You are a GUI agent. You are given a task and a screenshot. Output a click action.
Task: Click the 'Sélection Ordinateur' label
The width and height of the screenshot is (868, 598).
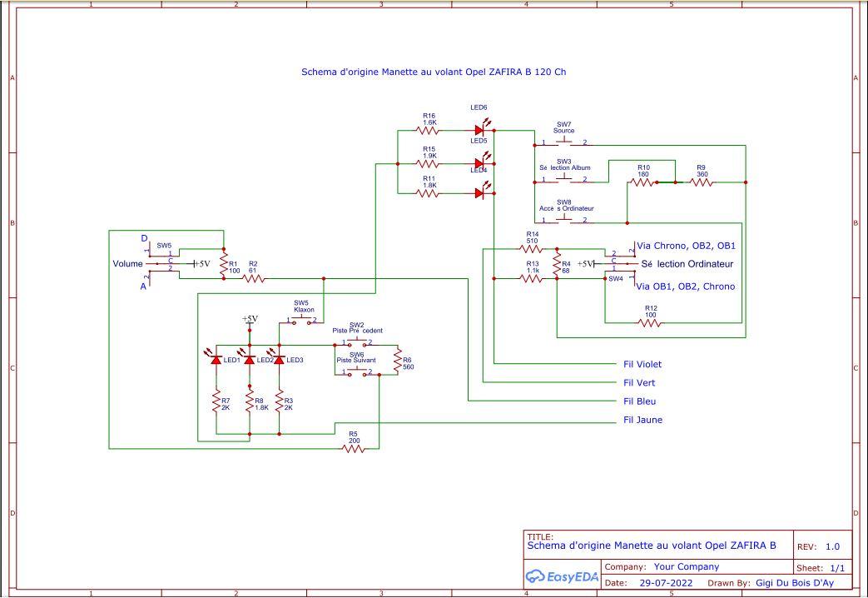tap(687, 264)
